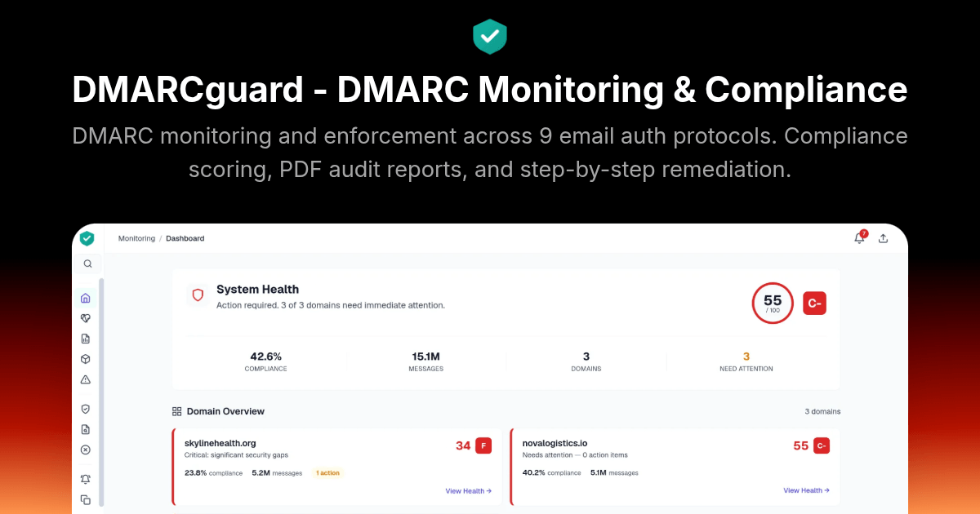Click the novalogistics.io domain name
This screenshot has height=514, width=980.
coord(555,443)
